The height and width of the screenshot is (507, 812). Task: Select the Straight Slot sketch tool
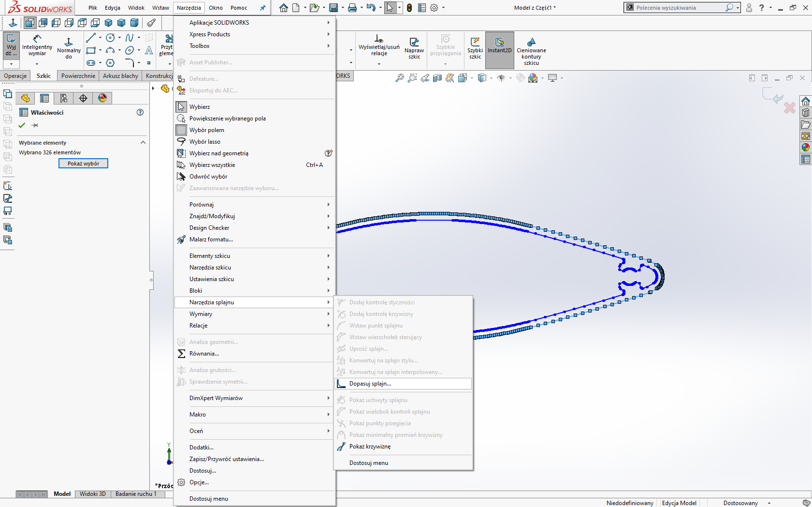tap(91, 63)
